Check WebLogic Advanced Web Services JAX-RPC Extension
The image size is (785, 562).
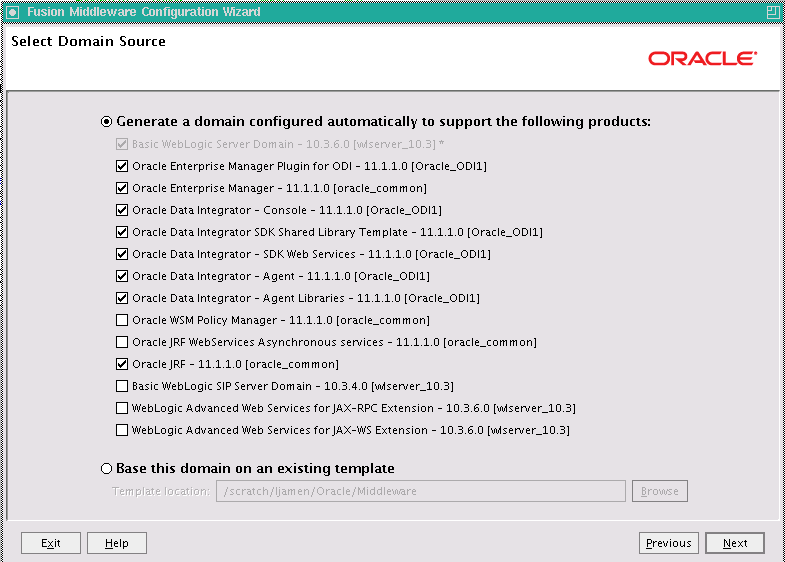pyautogui.click(x=122, y=408)
